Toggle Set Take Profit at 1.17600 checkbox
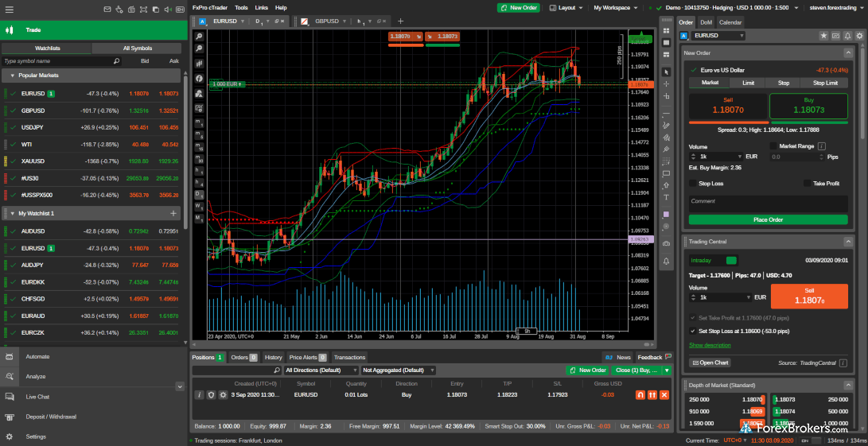This screenshot has height=446, width=868. pos(693,318)
